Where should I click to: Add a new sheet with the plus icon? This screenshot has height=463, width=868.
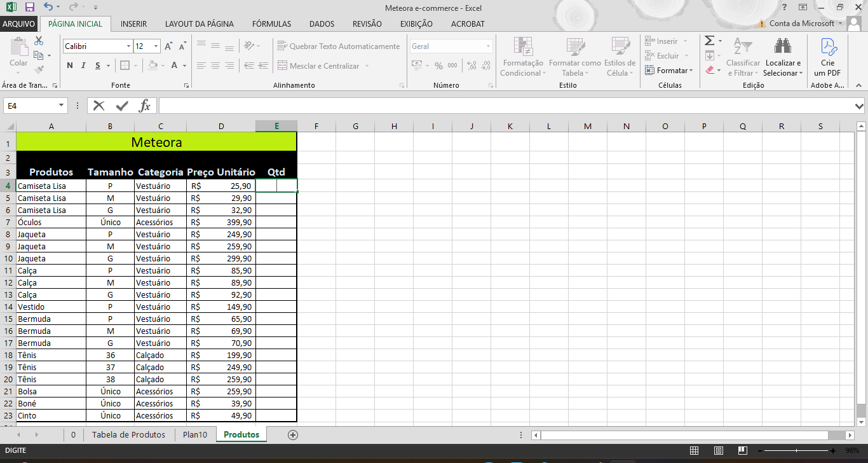(x=293, y=435)
